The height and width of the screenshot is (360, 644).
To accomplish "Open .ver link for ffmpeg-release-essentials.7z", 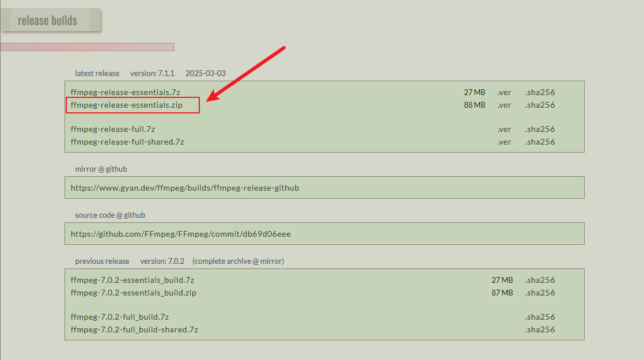I will click(505, 92).
